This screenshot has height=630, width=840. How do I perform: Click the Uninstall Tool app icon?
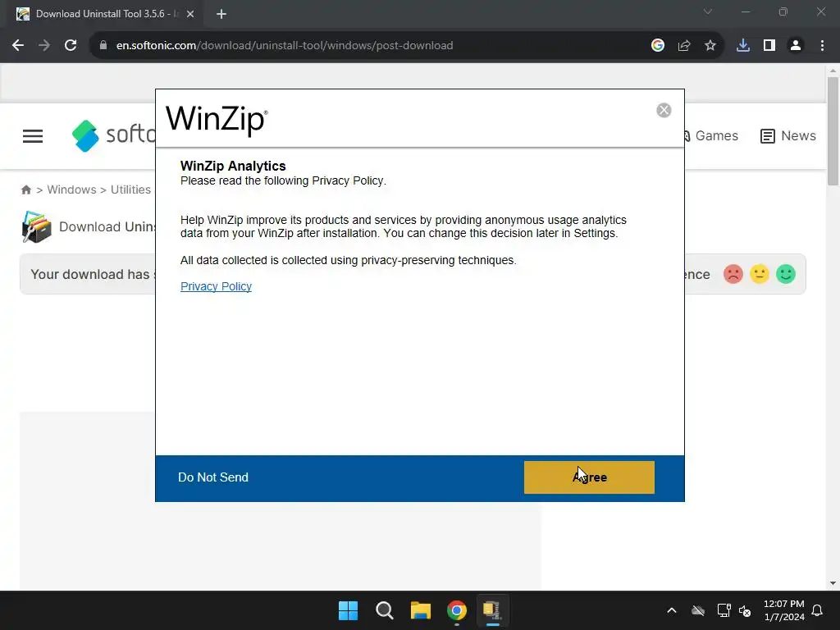point(36,226)
